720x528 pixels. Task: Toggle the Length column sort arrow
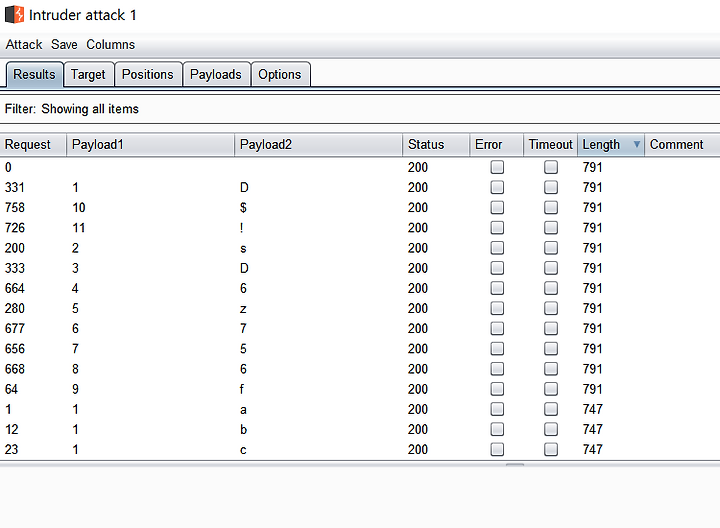[636, 144]
